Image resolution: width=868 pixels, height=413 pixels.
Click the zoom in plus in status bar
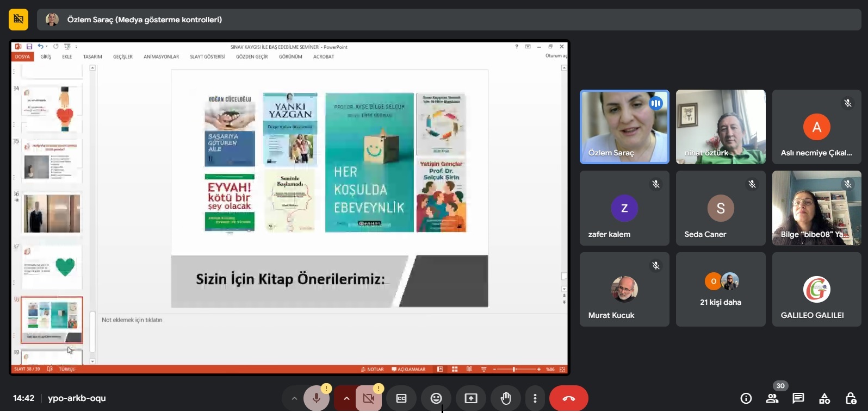(x=539, y=370)
